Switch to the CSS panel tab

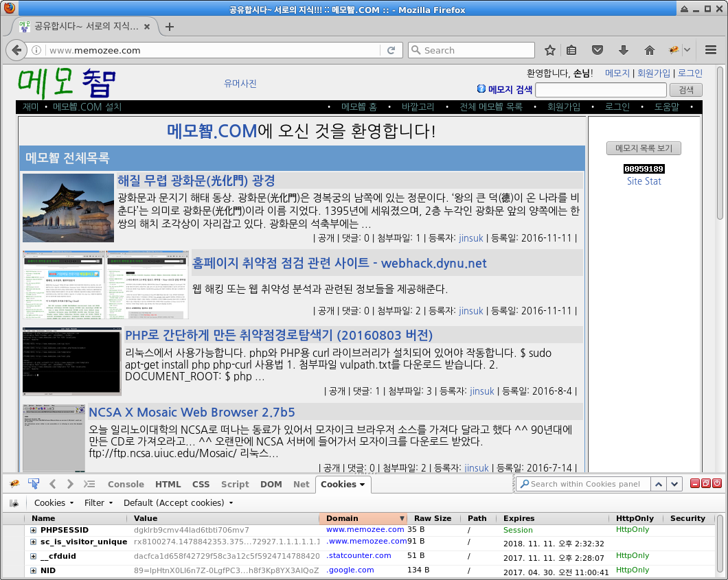[x=201, y=484]
